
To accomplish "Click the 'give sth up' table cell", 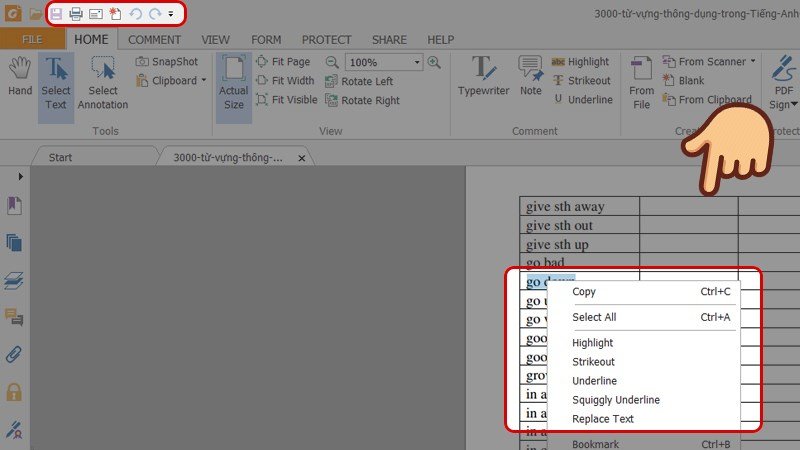I will [580, 244].
